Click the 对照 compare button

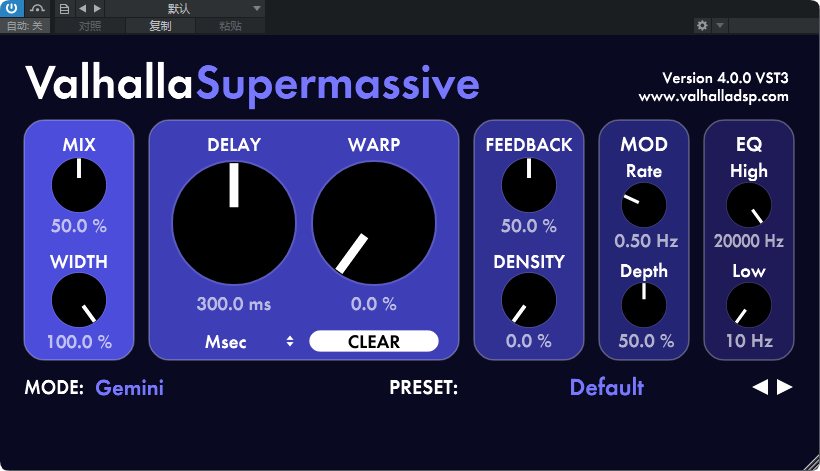coord(90,26)
